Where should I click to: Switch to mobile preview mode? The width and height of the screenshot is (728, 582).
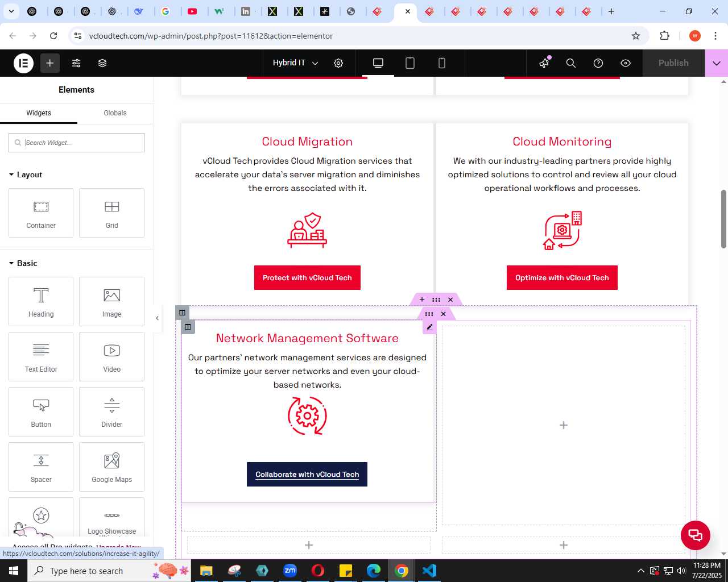coord(442,63)
